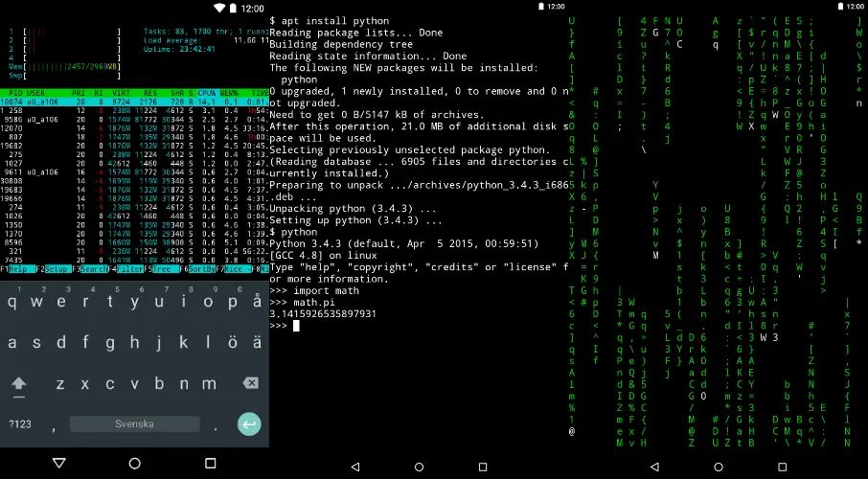Screen dimensions: 868x479
Task: Tap the 3.141592653589793 output line
Action: [323, 314]
